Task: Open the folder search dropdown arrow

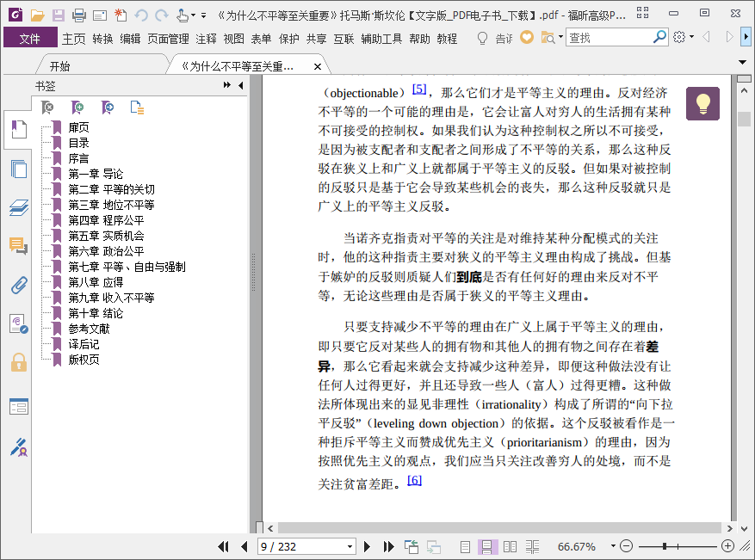Action: 561,38
